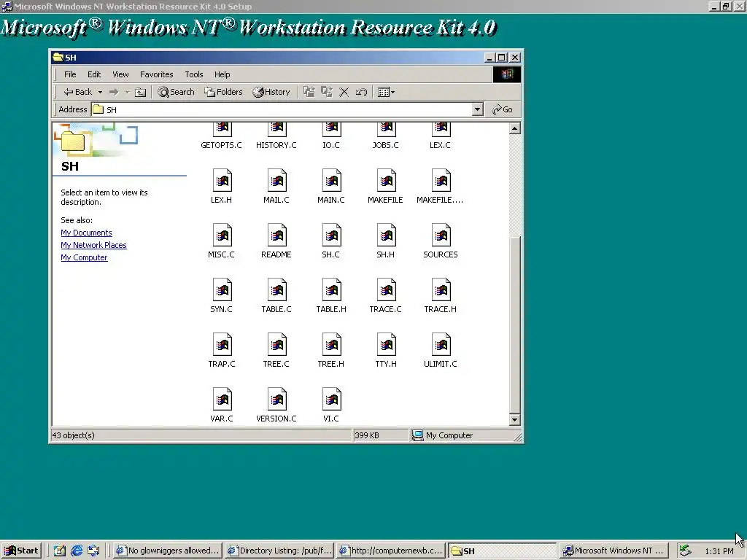The image size is (747, 560).
Task: Select the SH.H header file
Action: [386, 241]
